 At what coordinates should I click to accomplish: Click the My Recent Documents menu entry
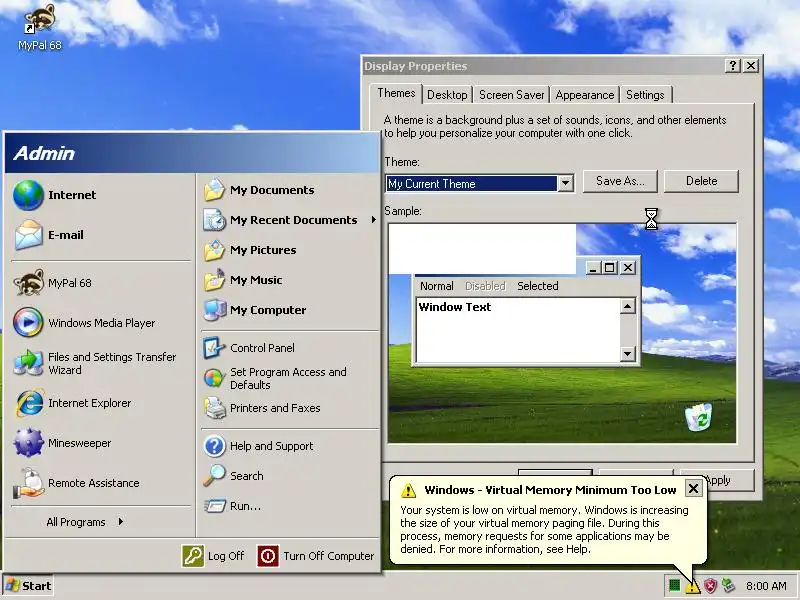coord(290,220)
